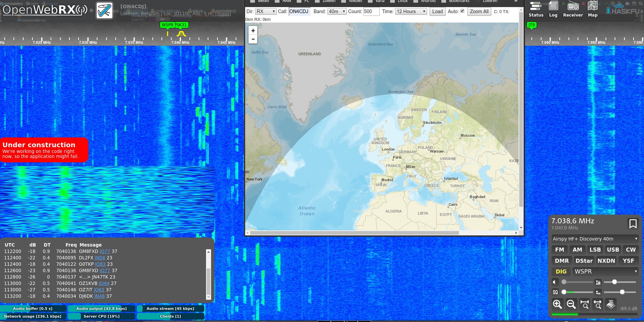
Task: Click the Receiver tab in top bar
Action: [x=573, y=9]
